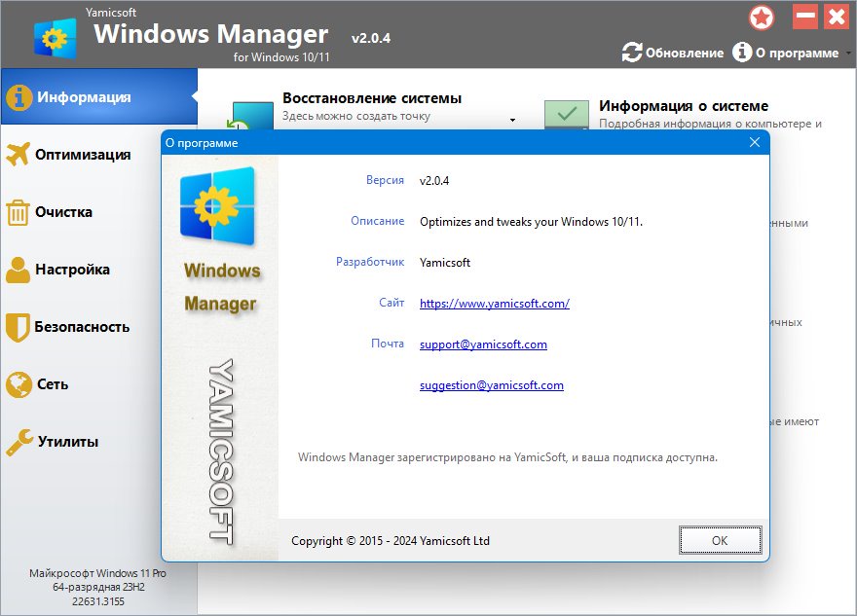Image resolution: width=857 pixels, height=616 pixels.
Task: Switch to Оптимизация section
Action: pyautogui.click(x=83, y=155)
